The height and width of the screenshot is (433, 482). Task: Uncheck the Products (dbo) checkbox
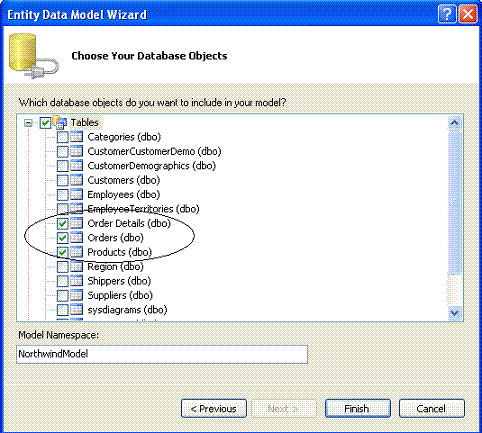pos(63,252)
